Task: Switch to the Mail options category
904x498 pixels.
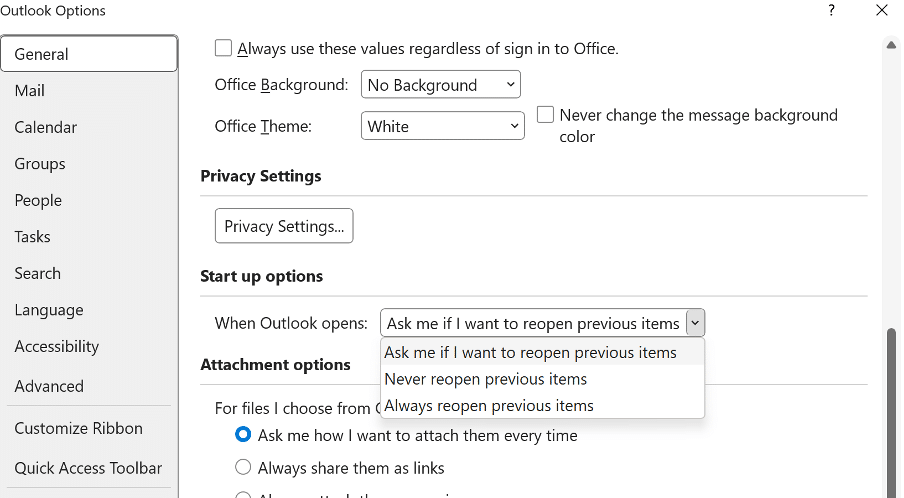Action: pyautogui.click(x=89, y=90)
